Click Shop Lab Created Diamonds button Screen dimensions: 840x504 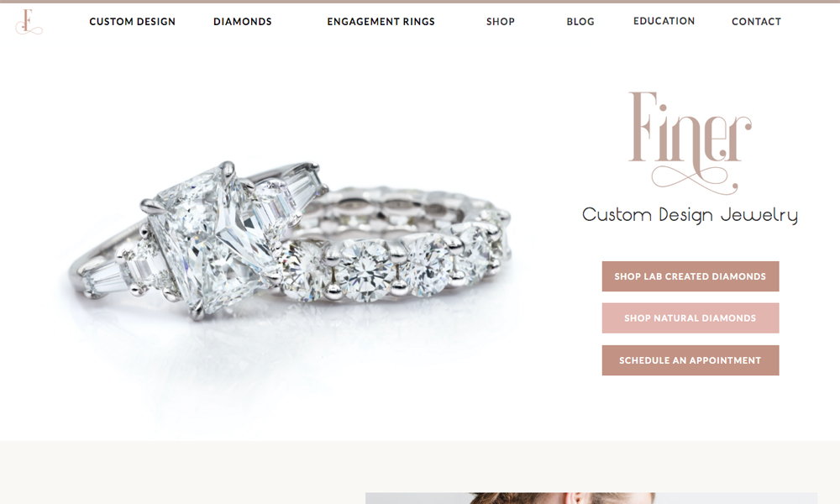point(690,276)
